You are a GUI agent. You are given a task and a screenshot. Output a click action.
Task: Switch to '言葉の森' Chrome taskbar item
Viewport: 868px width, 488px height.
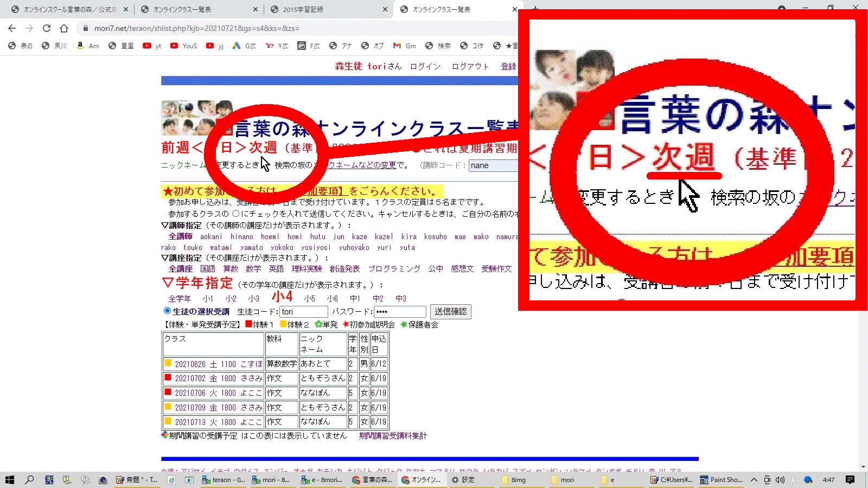coord(372,480)
